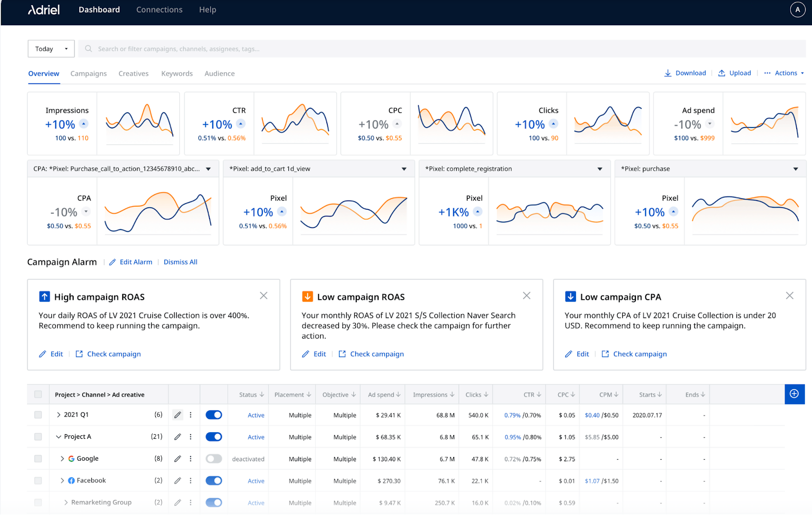Click the Edit Alarm pencil icon
The image size is (812, 515).
click(112, 262)
